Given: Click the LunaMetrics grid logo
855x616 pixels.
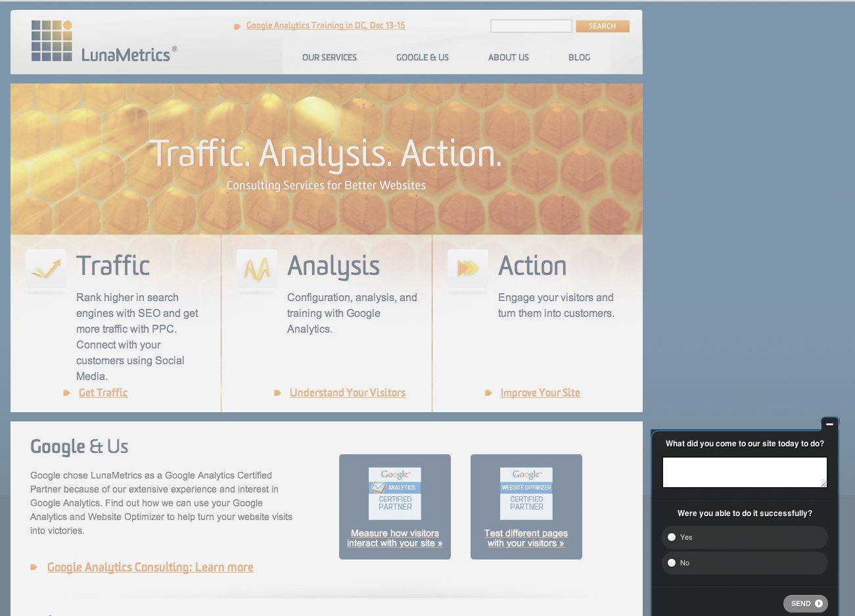Looking at the screenshot, I should 51,41.
